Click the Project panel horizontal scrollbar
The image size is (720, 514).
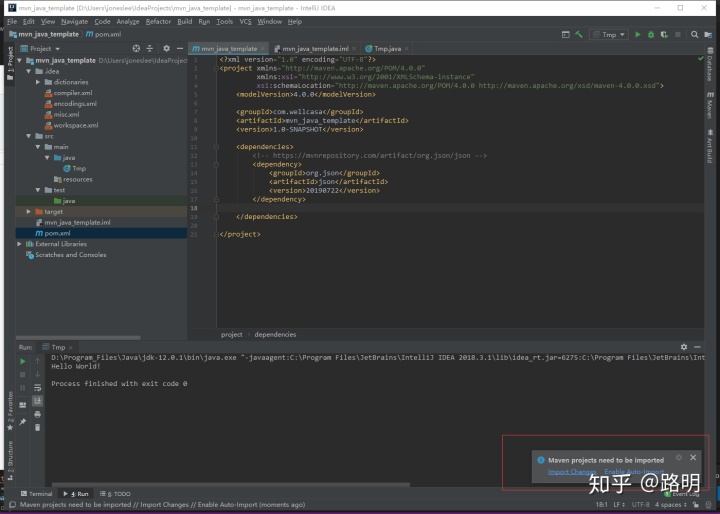point(80,338)
